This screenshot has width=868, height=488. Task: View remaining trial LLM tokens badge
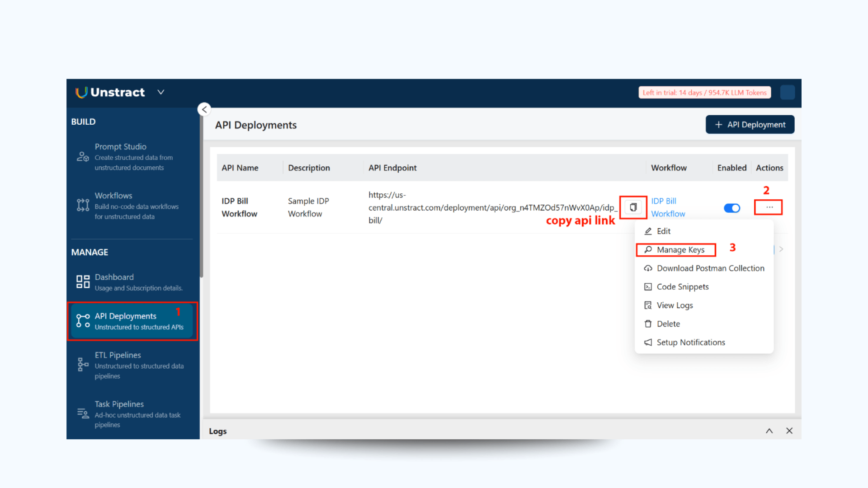pyautogui.click(x=704, y=92)
